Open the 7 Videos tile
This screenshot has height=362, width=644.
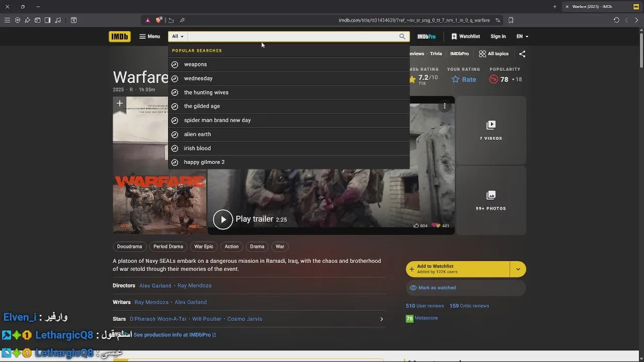[491, 130]
